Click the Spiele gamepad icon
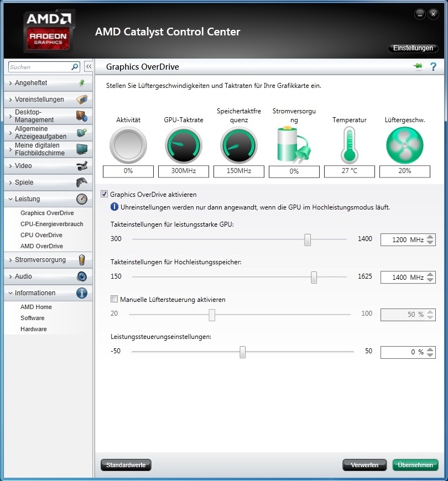 82,182
